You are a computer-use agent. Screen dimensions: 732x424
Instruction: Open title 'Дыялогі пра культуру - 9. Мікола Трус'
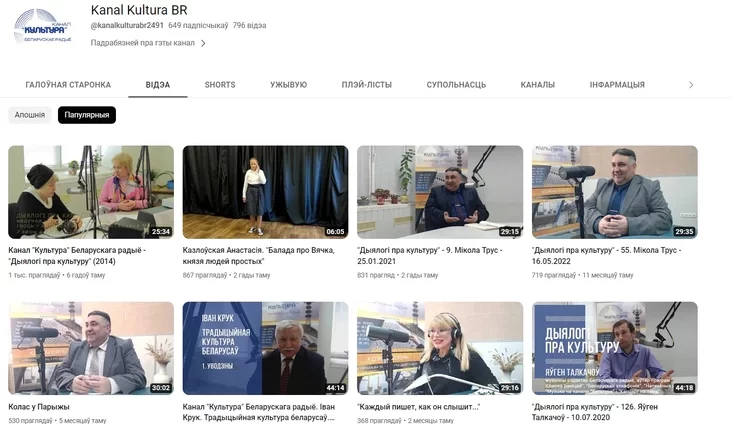429,256
